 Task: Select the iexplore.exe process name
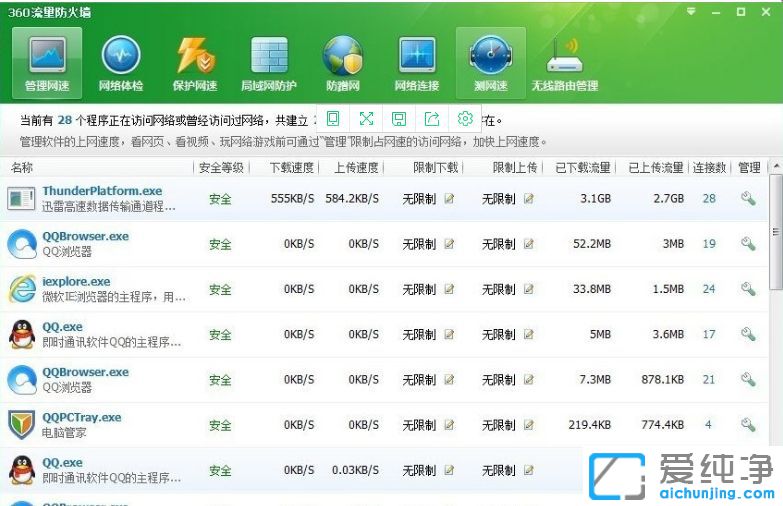click(76, 282)
